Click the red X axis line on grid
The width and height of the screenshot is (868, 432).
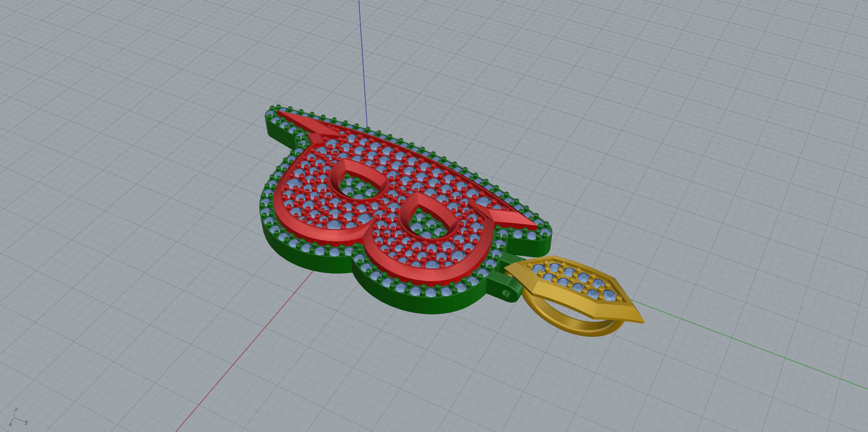(x=244, y=351)
